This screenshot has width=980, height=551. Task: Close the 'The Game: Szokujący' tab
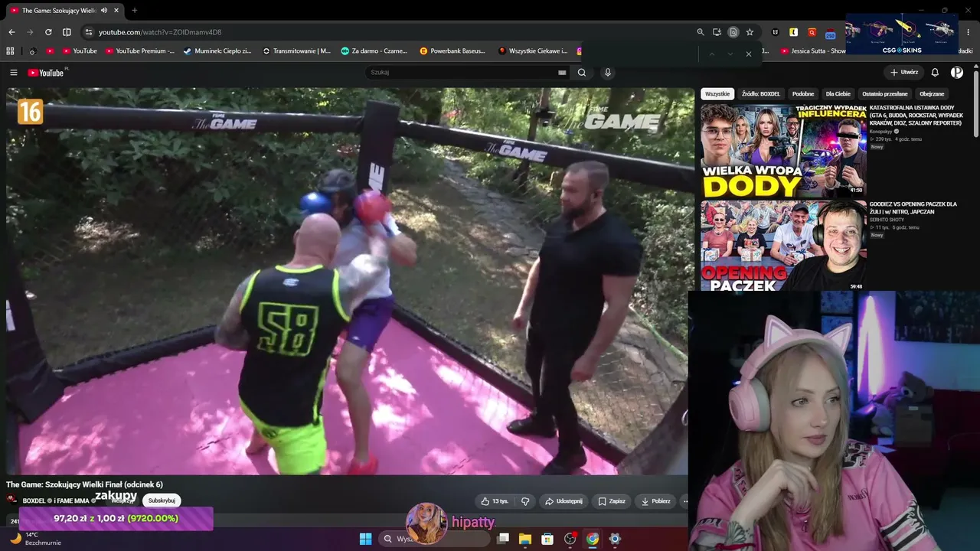[x=116, y=10]
